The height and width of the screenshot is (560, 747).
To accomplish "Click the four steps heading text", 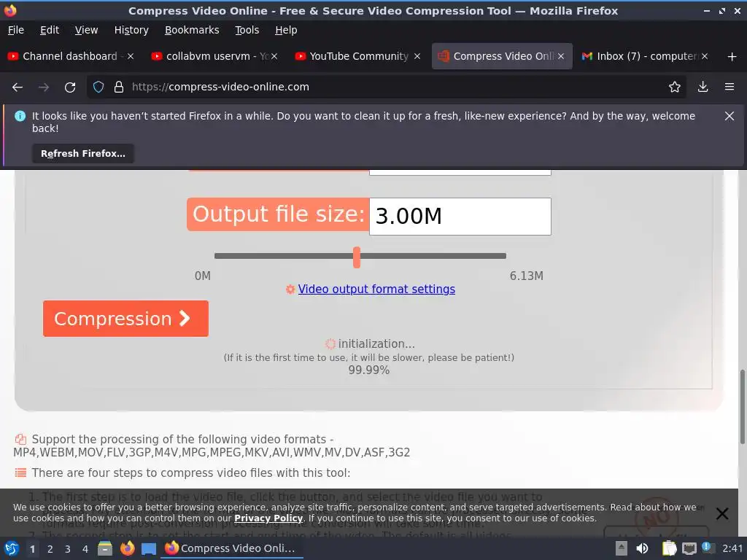I will click(x=190, y=472).
